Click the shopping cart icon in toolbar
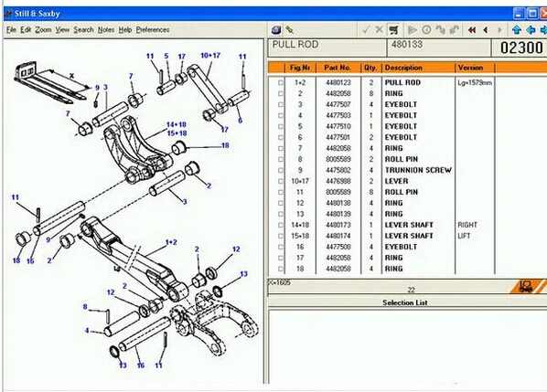Image resolution: width=547 pixels, height=392 pixels. tap(394, 30)
